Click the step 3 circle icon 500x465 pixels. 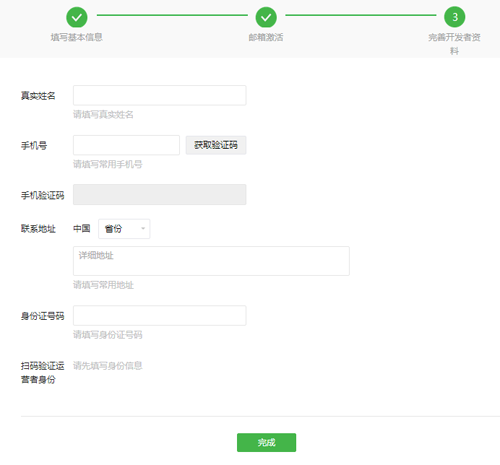[x=455, y=17]
